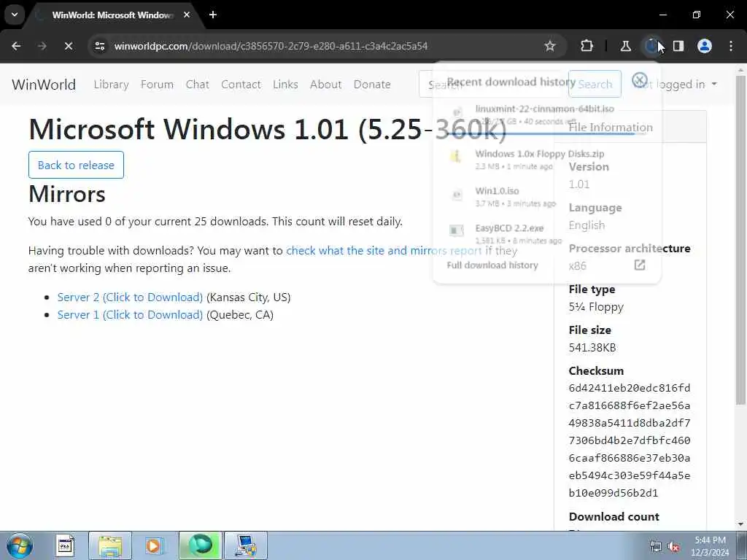
Task: Follow the site and mirrors report link
Action: (384, 251)
